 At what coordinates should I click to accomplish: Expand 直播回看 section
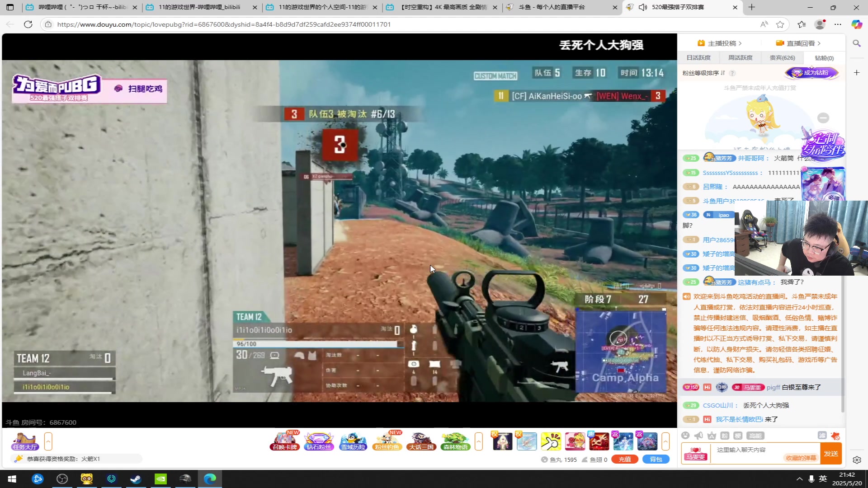(798, 43)
